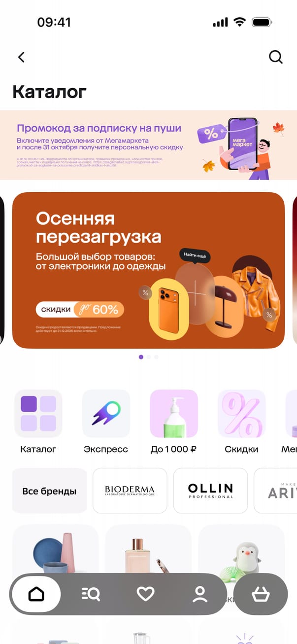Select the Ollin Professional brand card

pos(210,491)
